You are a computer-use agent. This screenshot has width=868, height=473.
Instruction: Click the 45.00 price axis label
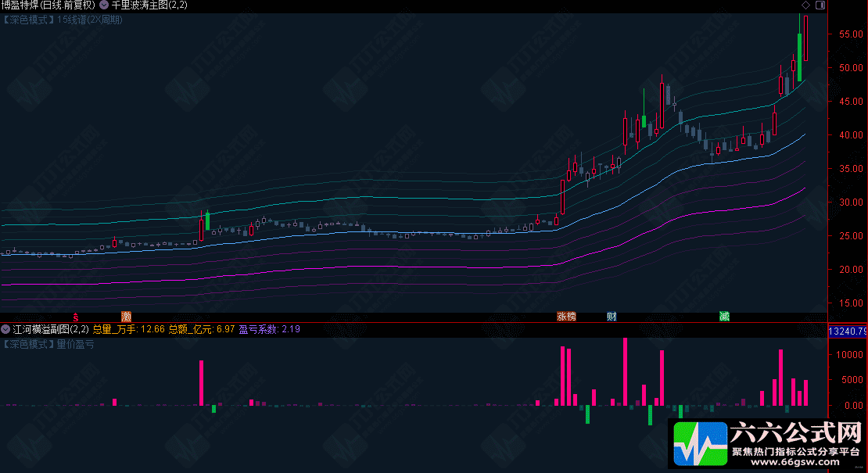(x=851, y=102)
